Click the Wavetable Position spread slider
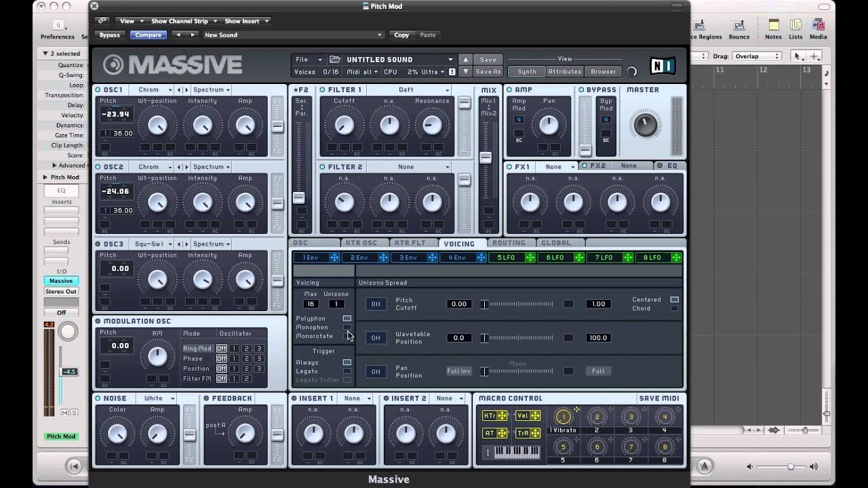The width and height of the screenshot is (868, 488). coord(517,338)
